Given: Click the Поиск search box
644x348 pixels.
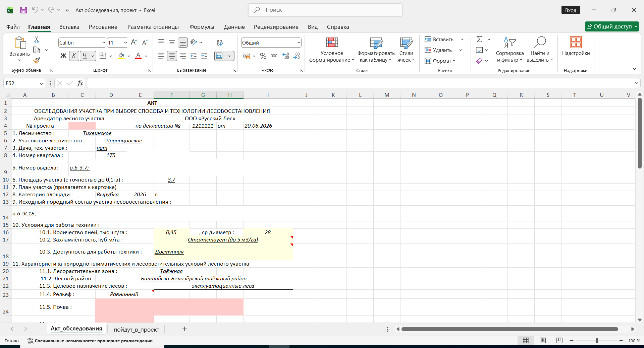Looking at the screenshot, I should (325, 10).
